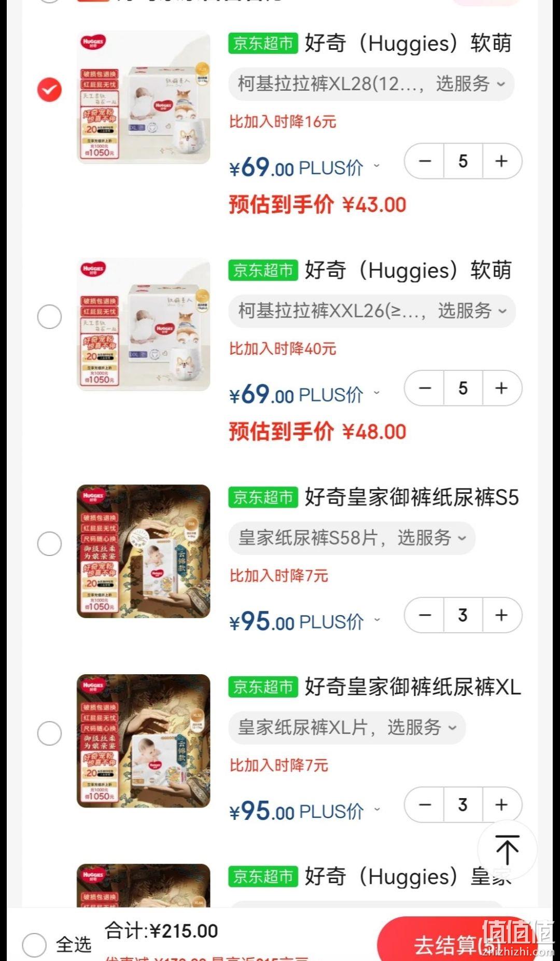Increase quantity of XL28 pull-ups with plus
Screen dimensions: 560x961
point(501,161)
